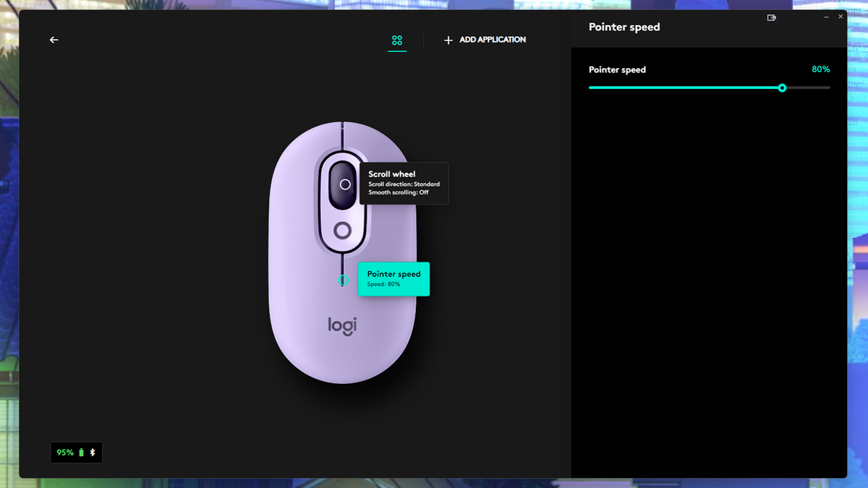The image size is (868, 488).
Task: Click the pointer speed hotspot below the buttons
Action: tap(343, 278)
